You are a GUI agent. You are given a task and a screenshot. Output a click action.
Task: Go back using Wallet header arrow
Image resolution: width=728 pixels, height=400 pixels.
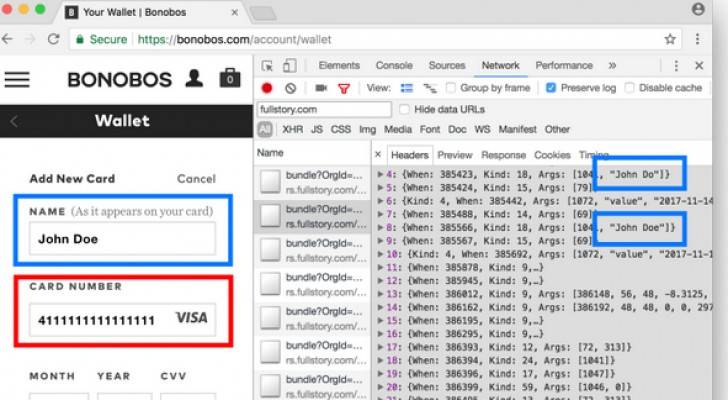click(14, 122)
